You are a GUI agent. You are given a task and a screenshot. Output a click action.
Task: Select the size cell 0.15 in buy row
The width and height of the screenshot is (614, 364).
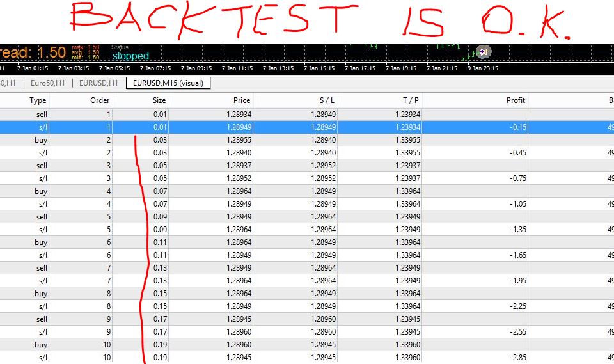point(160,294)
